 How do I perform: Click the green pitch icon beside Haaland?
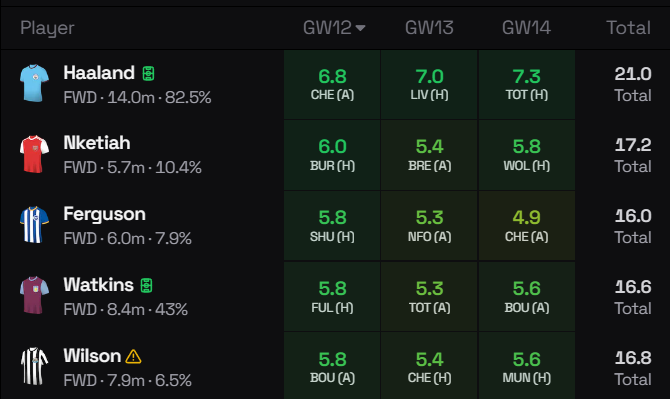(148, 73)
